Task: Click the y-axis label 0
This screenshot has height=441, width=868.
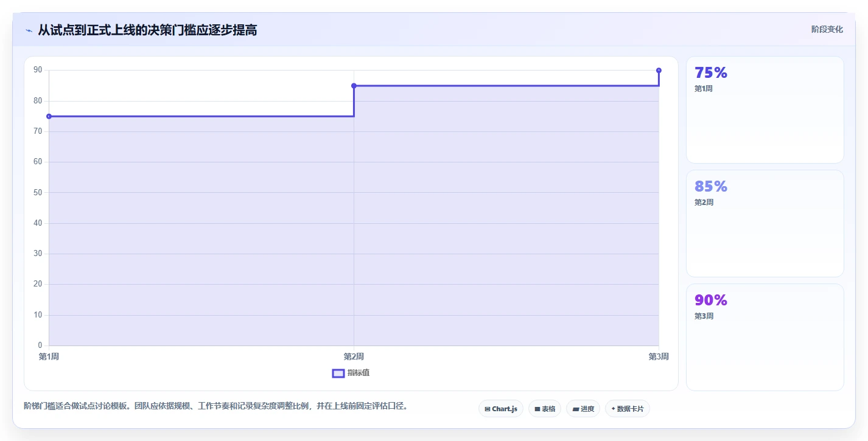Action: click(40, 346)
